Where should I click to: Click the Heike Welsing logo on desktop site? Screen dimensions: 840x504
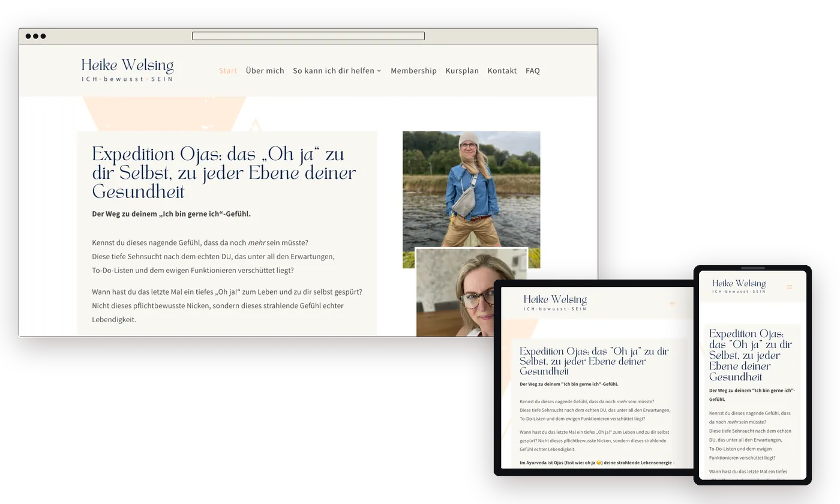pyautogui.click(x=127, y=70)
